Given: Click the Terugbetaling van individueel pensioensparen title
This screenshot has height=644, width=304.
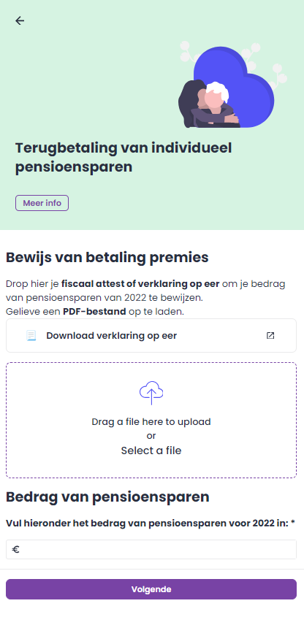Looking at the screenshot, I should [123, 158].
